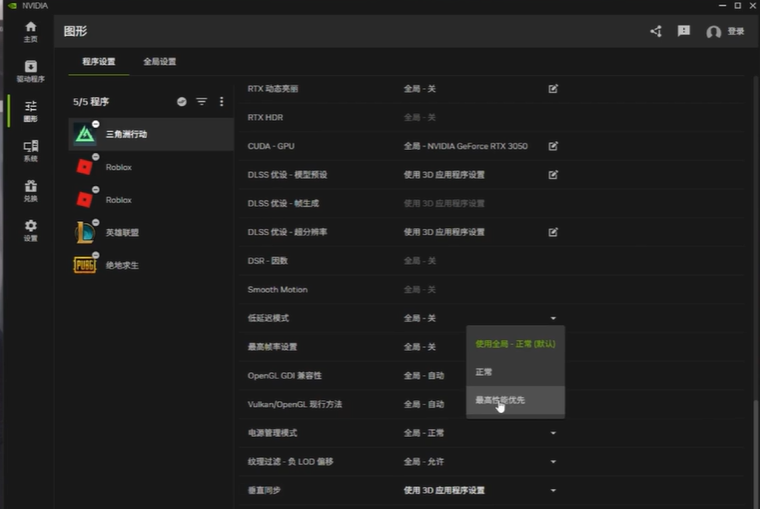Click 使用 3D 应用程序设置 value of 垂直同步
This screenshot has width=760, height=509.
[444, 490]
